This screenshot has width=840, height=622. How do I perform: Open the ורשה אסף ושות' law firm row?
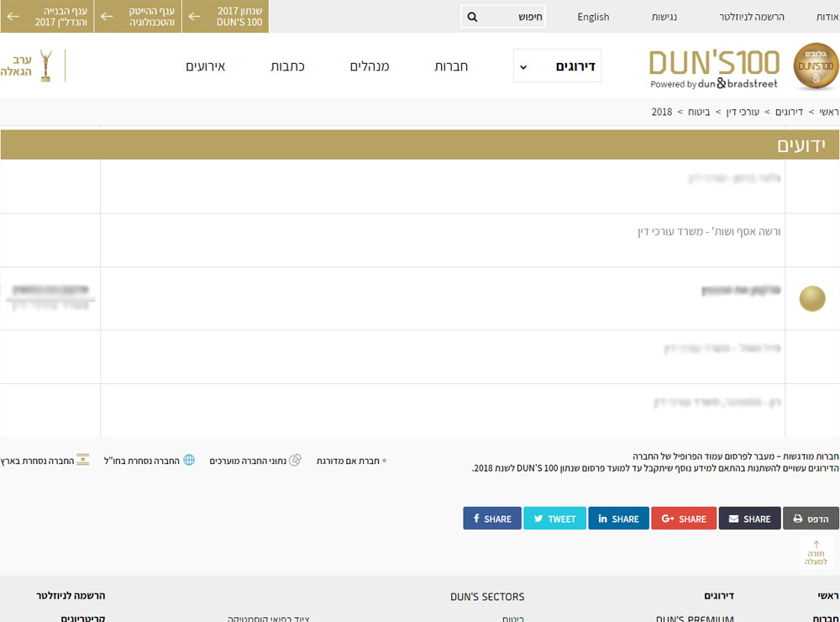click(709, 232)
